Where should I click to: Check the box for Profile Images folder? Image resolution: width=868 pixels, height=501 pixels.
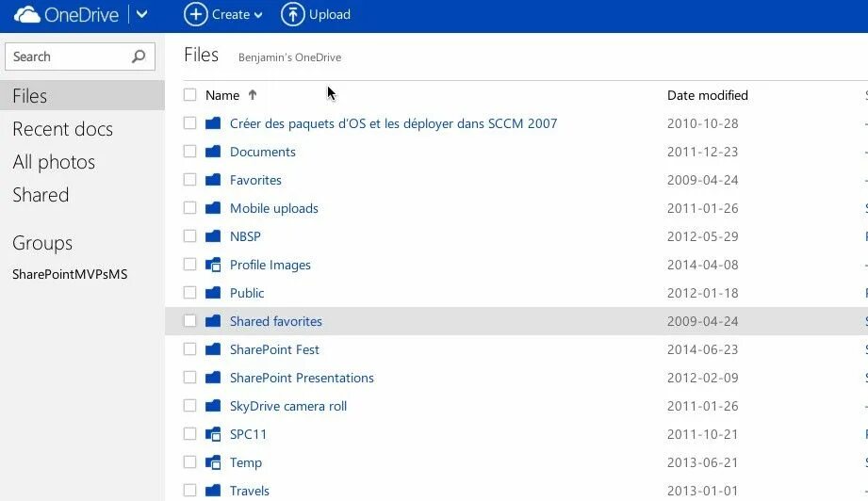[189, 265]
